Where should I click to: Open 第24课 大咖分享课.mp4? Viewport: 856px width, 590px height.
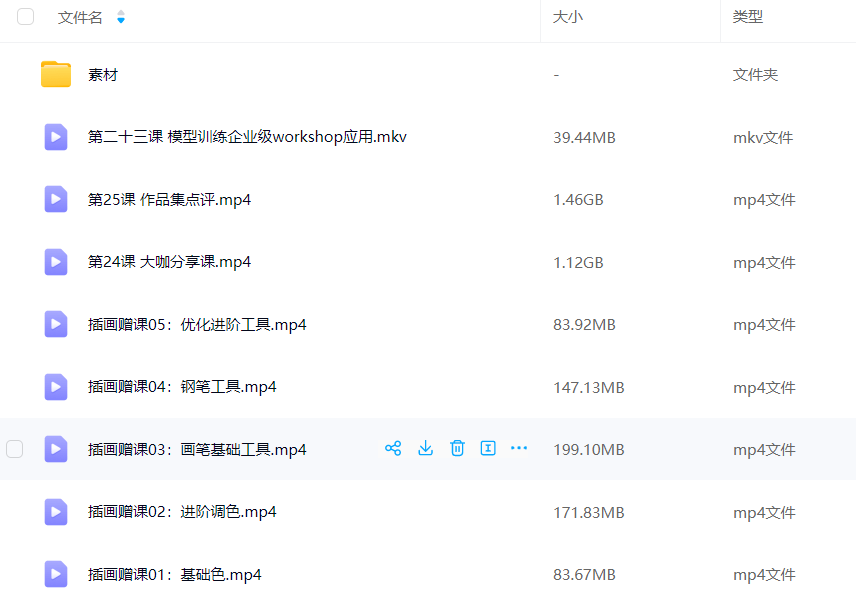(169, 262)
